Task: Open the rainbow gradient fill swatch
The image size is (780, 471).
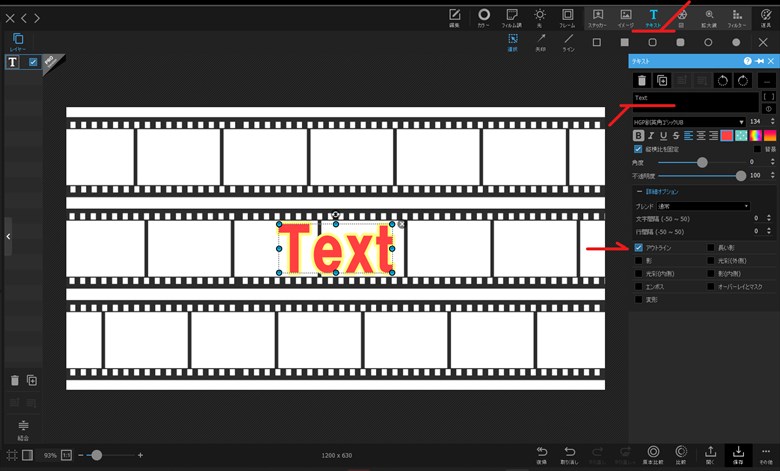Action: (756, 135)
